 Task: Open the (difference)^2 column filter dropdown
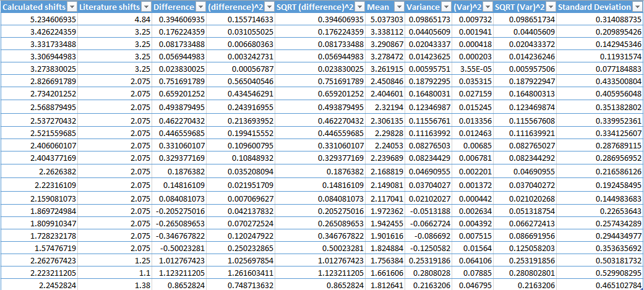click(270, 7)
